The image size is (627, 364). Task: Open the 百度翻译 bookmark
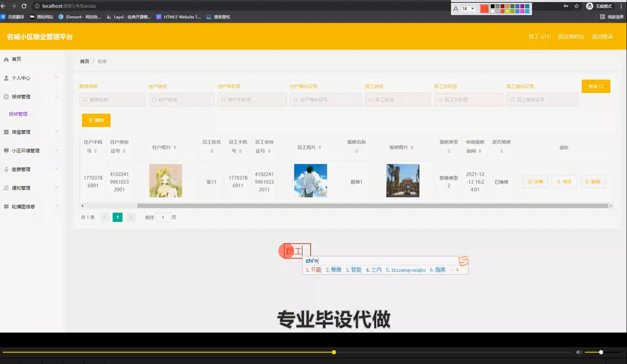(x=13, y=17)
